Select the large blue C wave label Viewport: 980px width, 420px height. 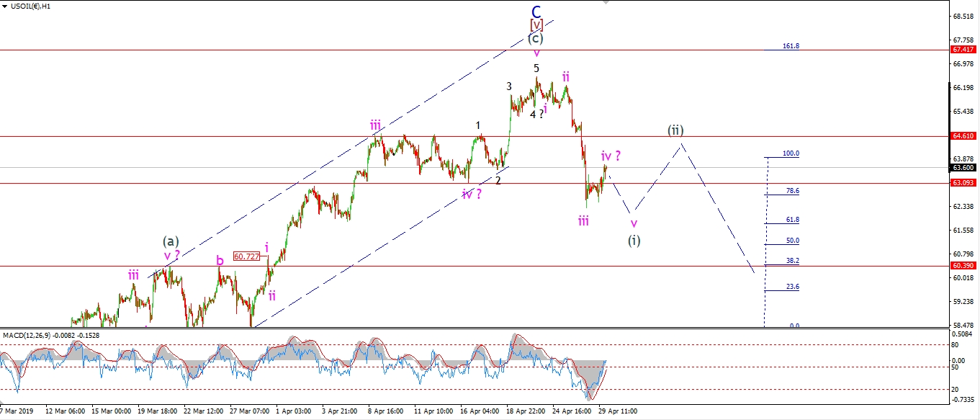[536, 12]
